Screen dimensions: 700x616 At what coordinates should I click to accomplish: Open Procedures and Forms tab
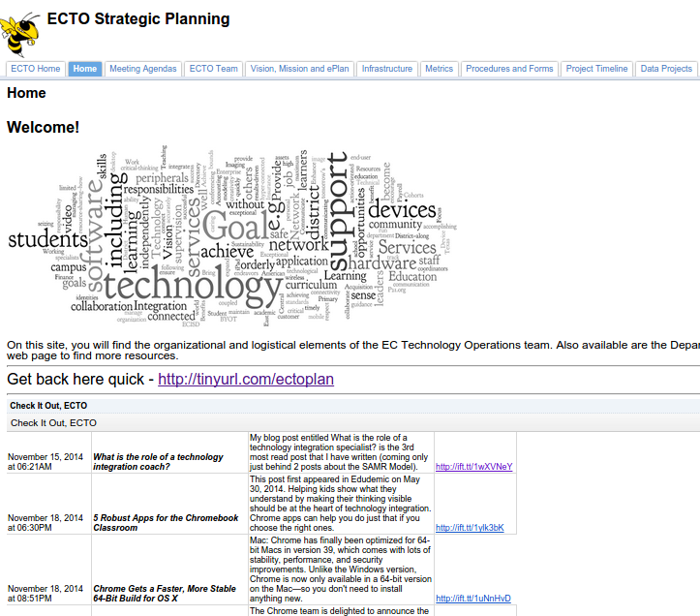point(509,69)
